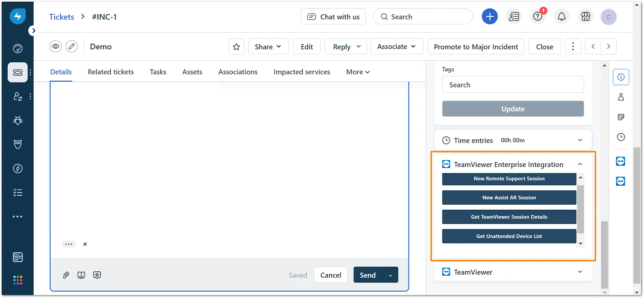Open second TeamViewer icon in right rail

tap(621, 181)
